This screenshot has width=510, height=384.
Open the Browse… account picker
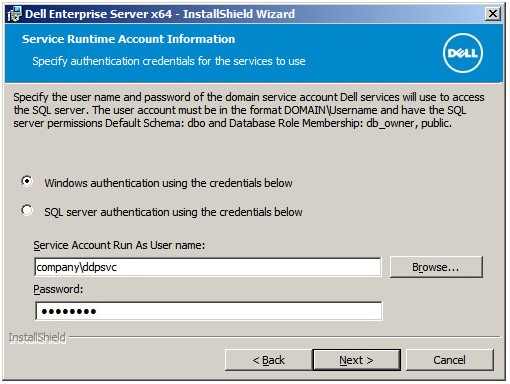click(436, 267)
